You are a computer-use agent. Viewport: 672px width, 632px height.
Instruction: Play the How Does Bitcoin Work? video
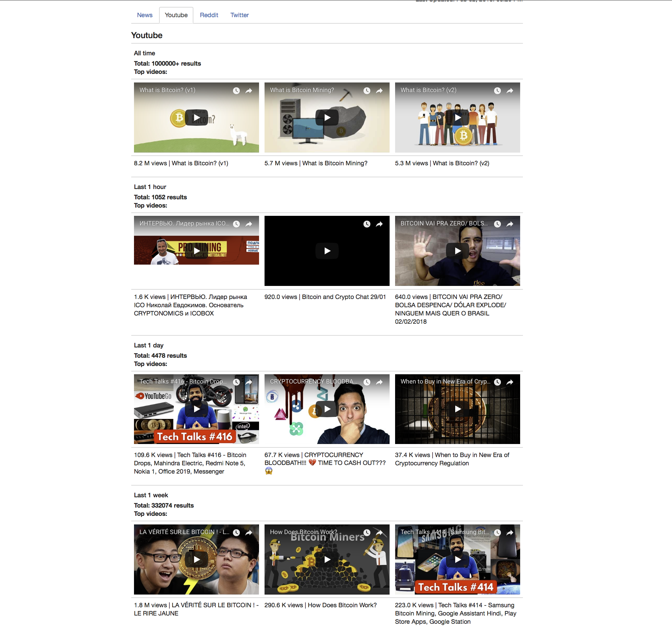coord(327,559)
